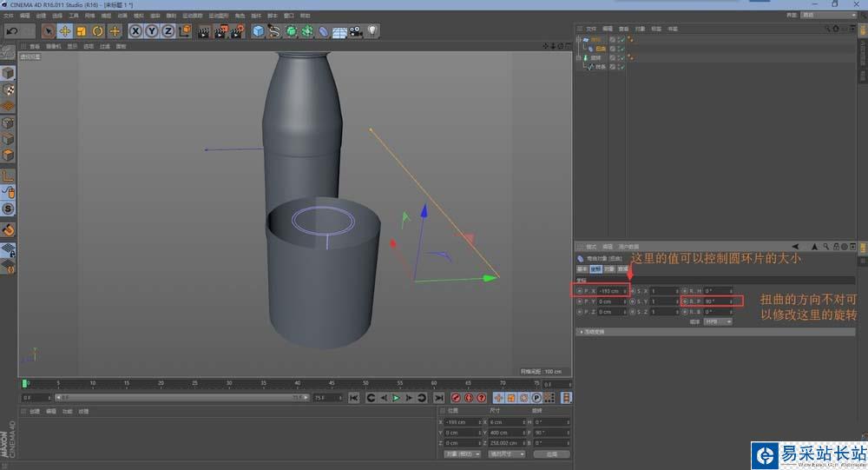Screen dimensions: 868x470
Task: Click the Deformer (bend) toolbar icon
Action: click(x=323, y=31)
